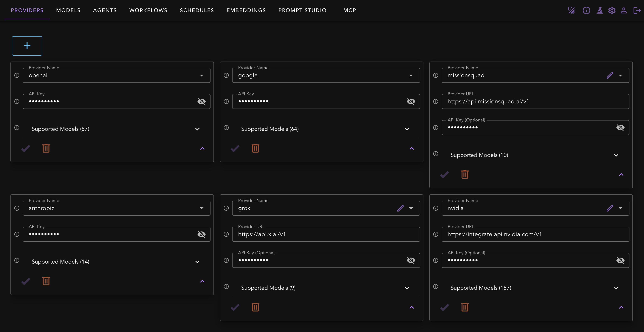Image resolution: width=644 pixels, height=332 pixels.
Task: Click info icon beside missionsquad Provider URL
Action: point(436,101)
